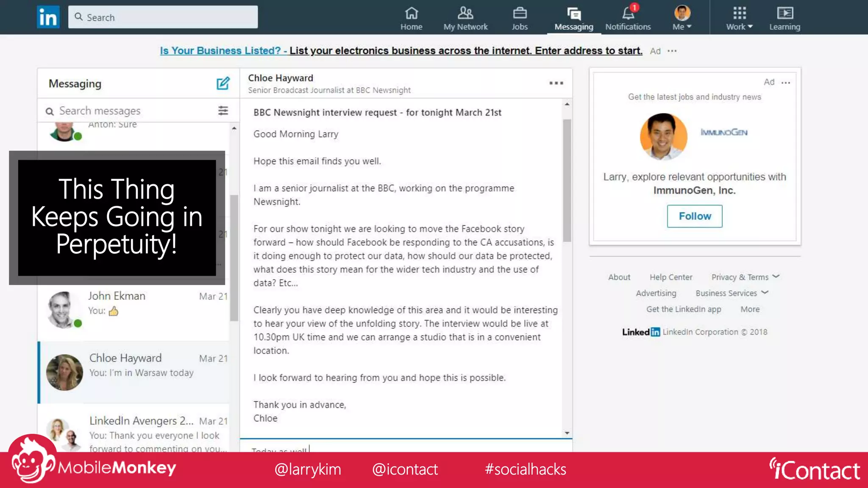Image resolution: width=868 pixels, height=488 pixels.
Task: Open My Network in the top bar
Action: (465, 18)
